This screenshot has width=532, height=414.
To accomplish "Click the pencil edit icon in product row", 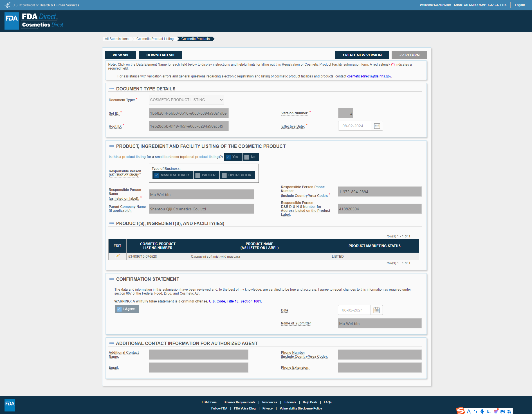I will pyautogui.click(x=118, y=256).
